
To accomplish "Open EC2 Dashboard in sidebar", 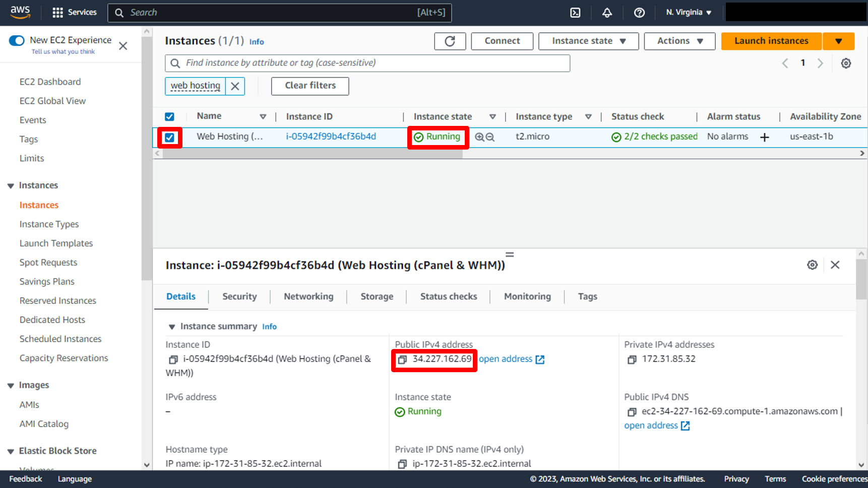I will tap(50, 82).
